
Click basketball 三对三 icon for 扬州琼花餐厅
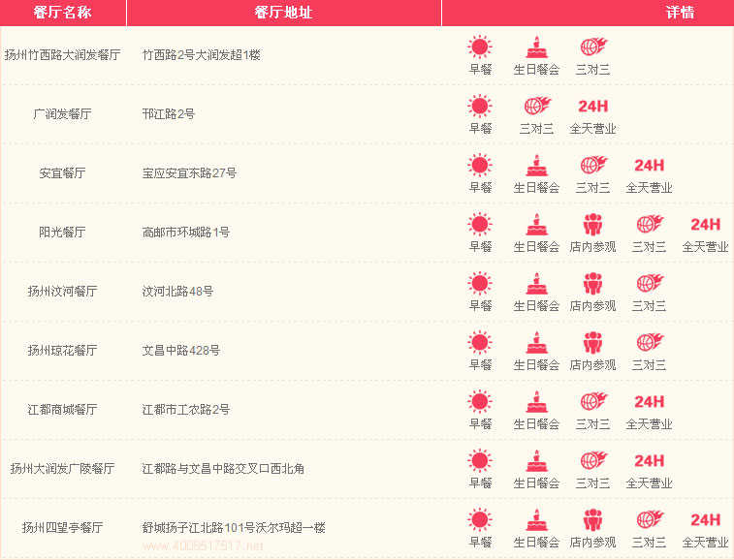pos(650,342)
